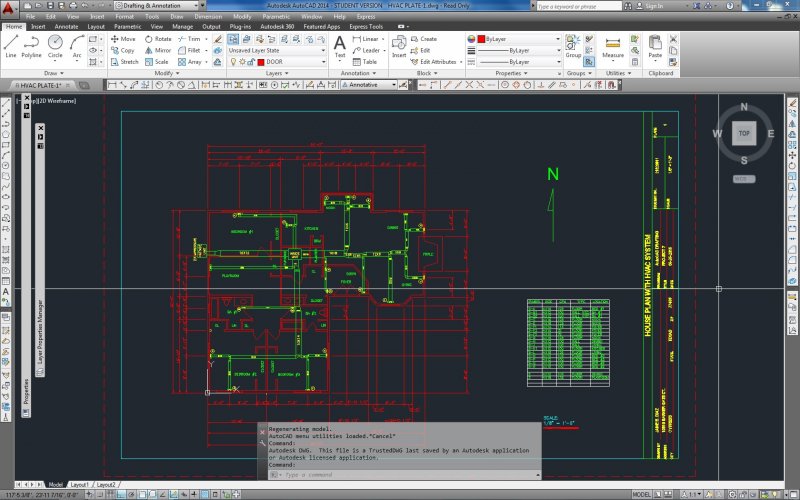Image resolution: width=800 pixels, height=500 pixels.
Task: Choose the Mirror tool in Modify panel
Action: tap(157, 50)
